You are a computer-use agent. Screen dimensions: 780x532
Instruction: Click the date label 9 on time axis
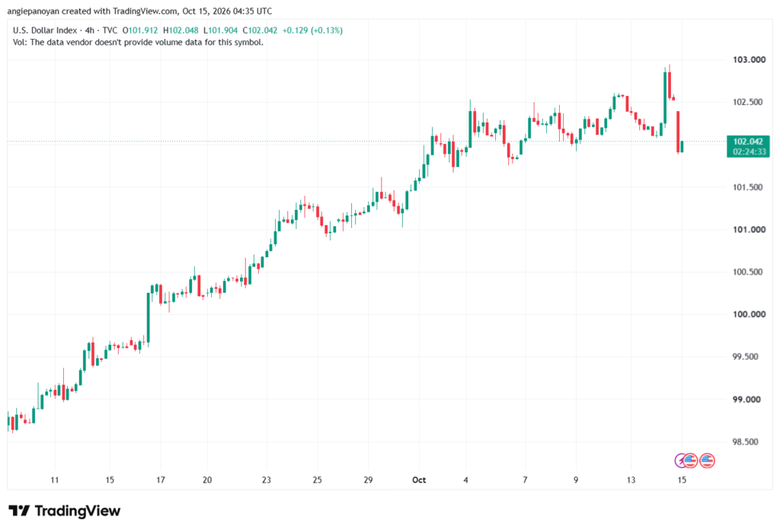click(x=576, y=479)
